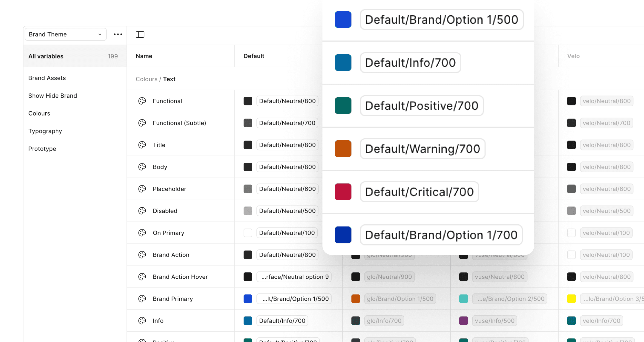The width and height of the screenshot is (644, 342).
Task: Choose Default/Critical/700 option in popup
Action: click(x=419, y=192)
